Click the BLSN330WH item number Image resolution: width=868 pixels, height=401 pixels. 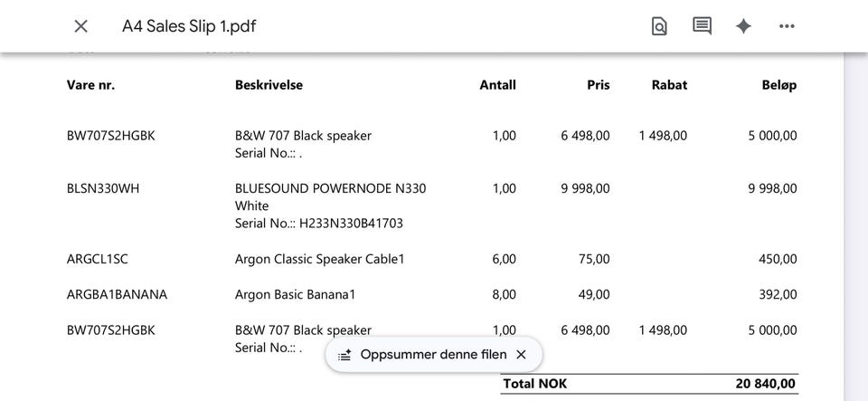(x=103, y=188)
